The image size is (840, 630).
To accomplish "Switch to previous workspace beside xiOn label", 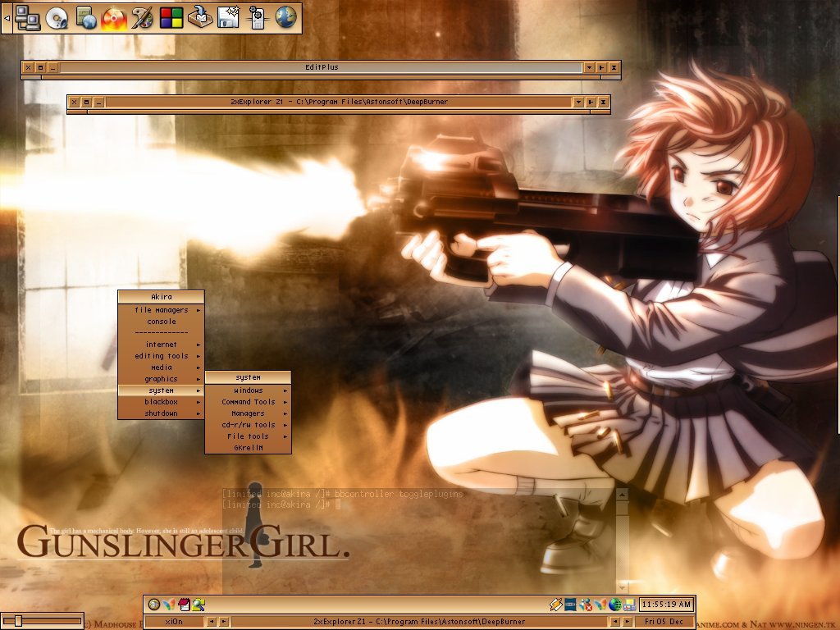I will tap(212, 622).
